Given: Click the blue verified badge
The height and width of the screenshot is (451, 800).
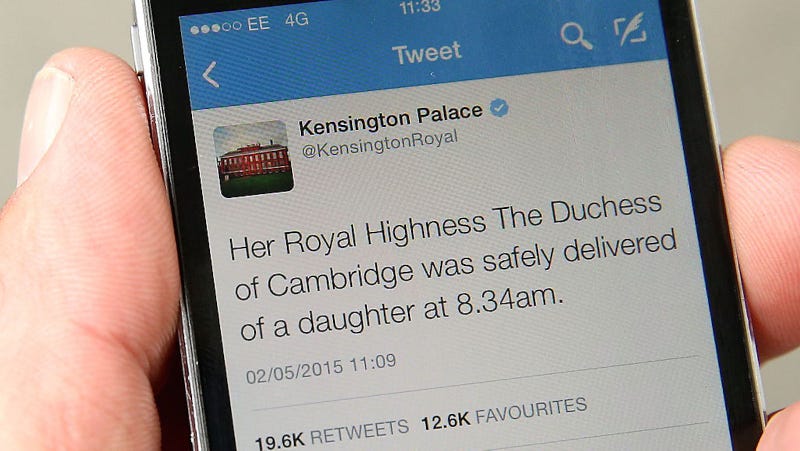Looking at the screenshot, I should [499, 108].
